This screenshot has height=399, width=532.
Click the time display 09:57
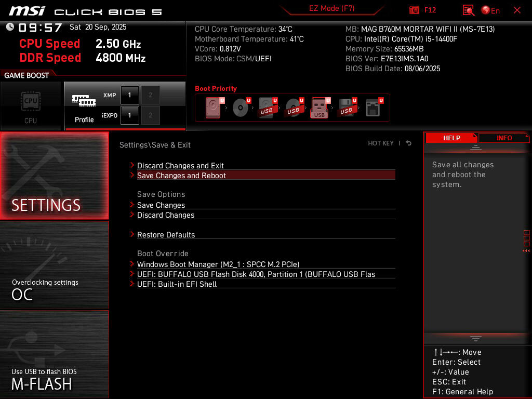pyautogui.click(x=40, y=28)
